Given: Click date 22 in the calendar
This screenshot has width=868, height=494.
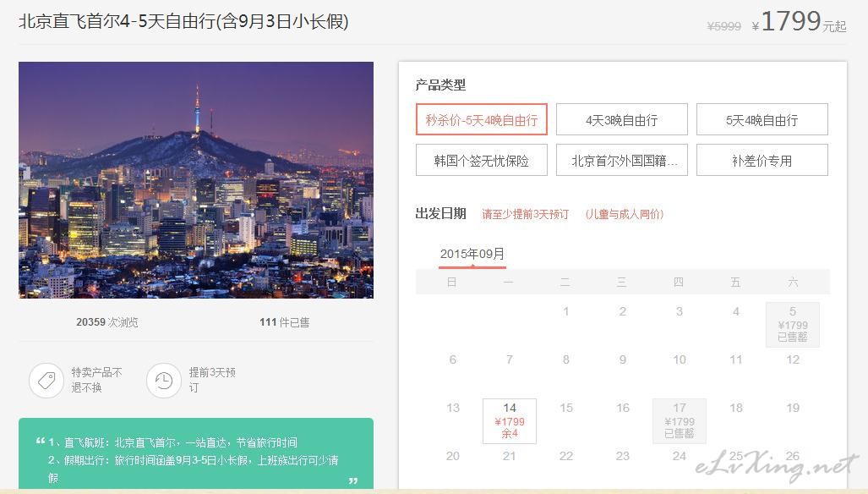Looking at the screenshot, I should (565, 456).
